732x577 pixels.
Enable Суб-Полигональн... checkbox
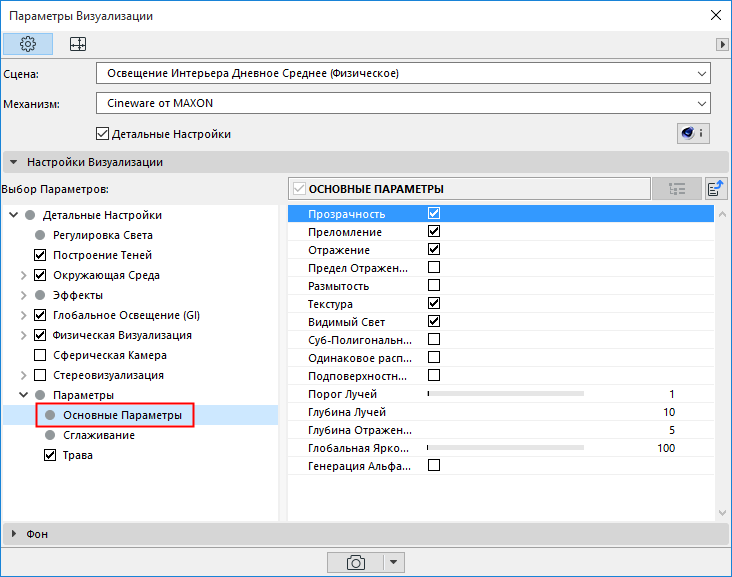(x=434, y=339)
